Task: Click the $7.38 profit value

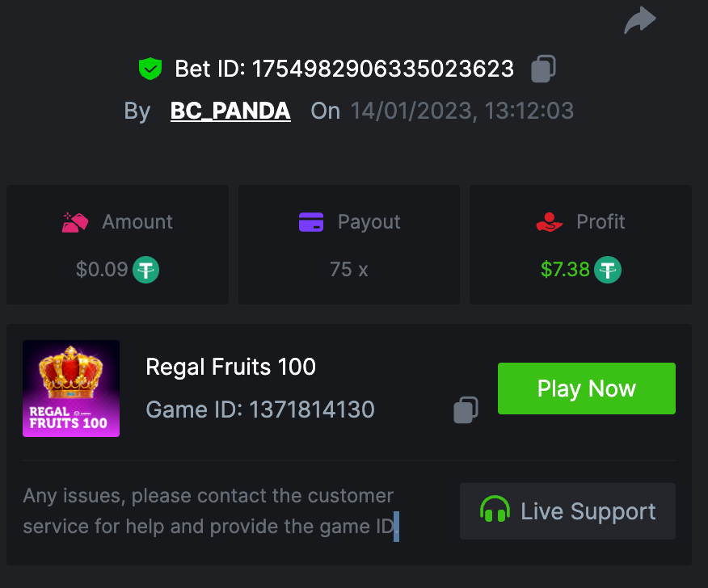Action: coord(565,269)
